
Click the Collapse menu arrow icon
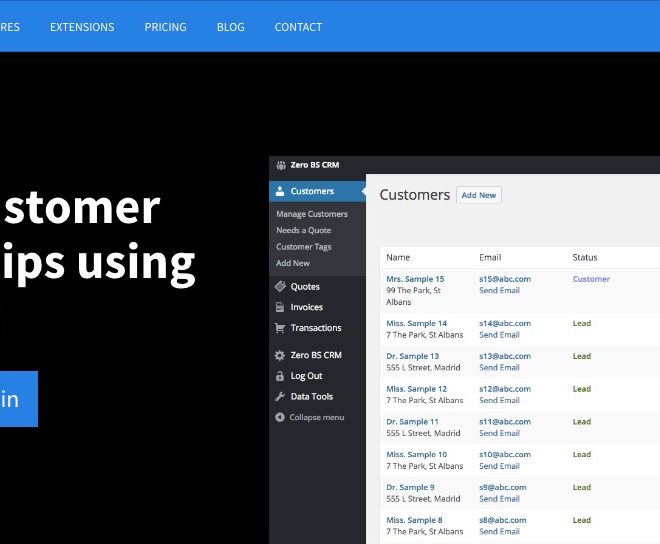pyautogui.click(x=280, y=417)
